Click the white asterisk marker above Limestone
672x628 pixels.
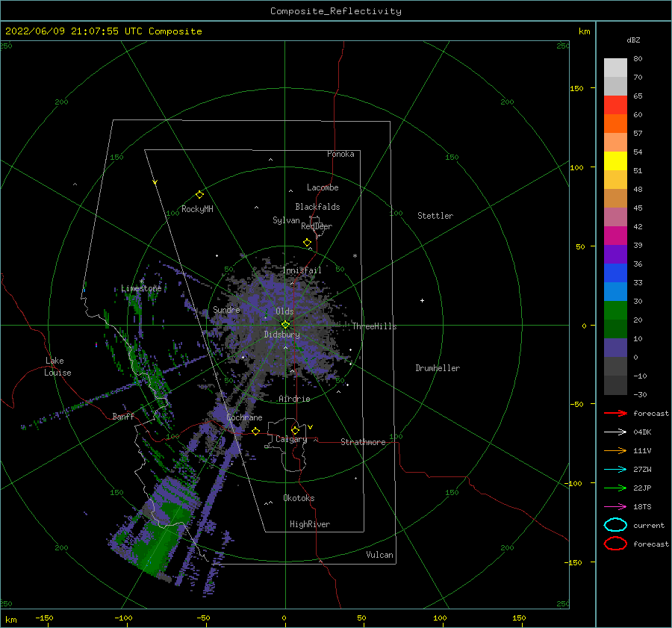pos(141,282)
